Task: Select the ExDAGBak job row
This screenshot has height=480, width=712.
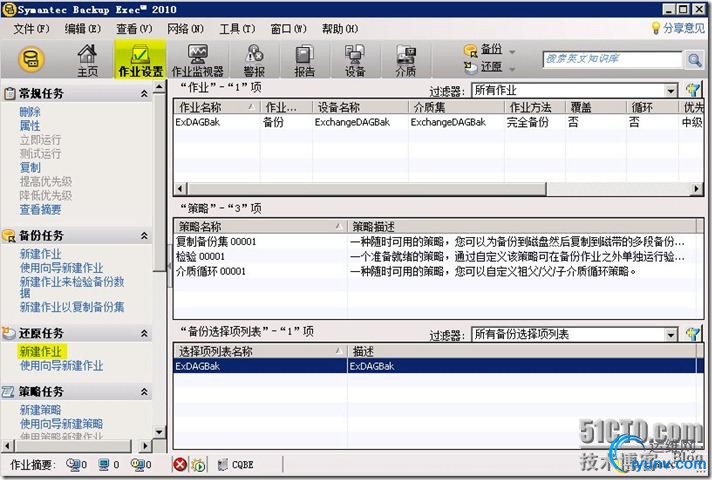Action: tap(438, 122)
